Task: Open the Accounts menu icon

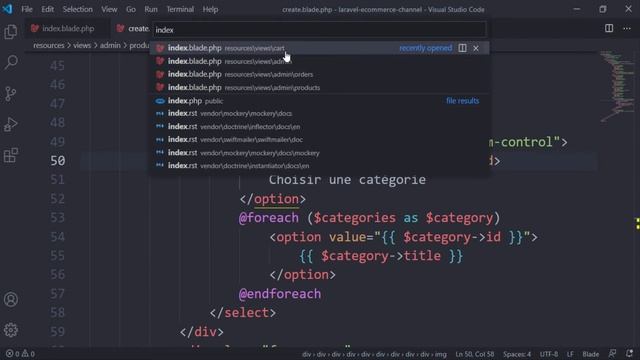Action: pyautogui.click(x=11, y=299)
